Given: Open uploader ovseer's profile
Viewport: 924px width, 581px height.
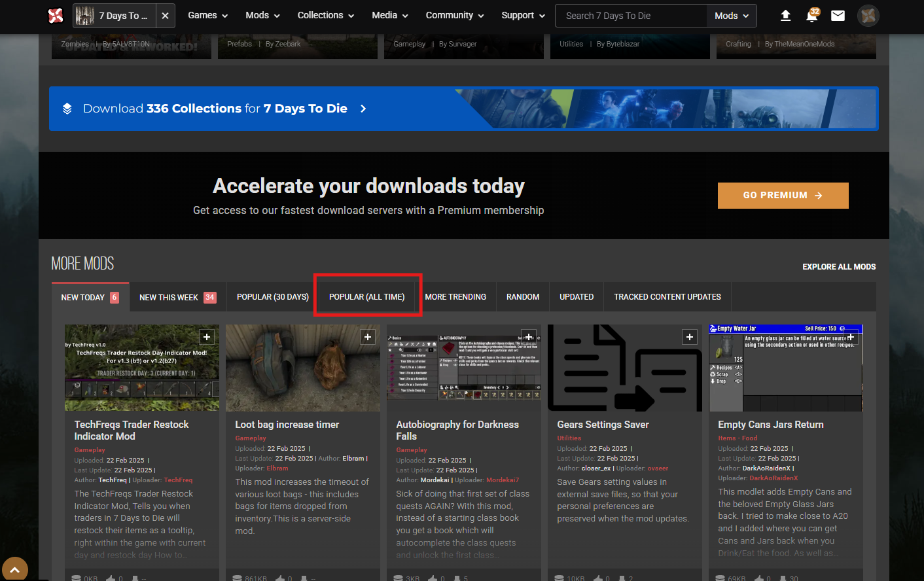Looking at the screenshot, I should coord(658,468).
